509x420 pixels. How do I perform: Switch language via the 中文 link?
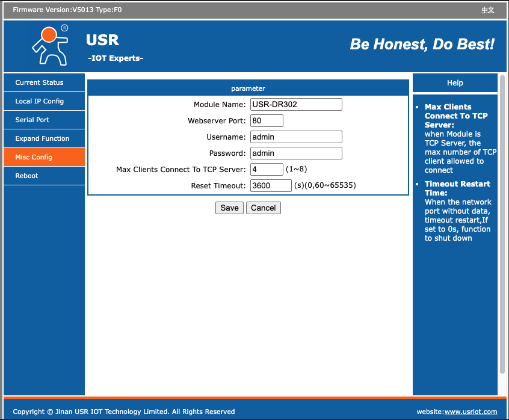point(487,10)
